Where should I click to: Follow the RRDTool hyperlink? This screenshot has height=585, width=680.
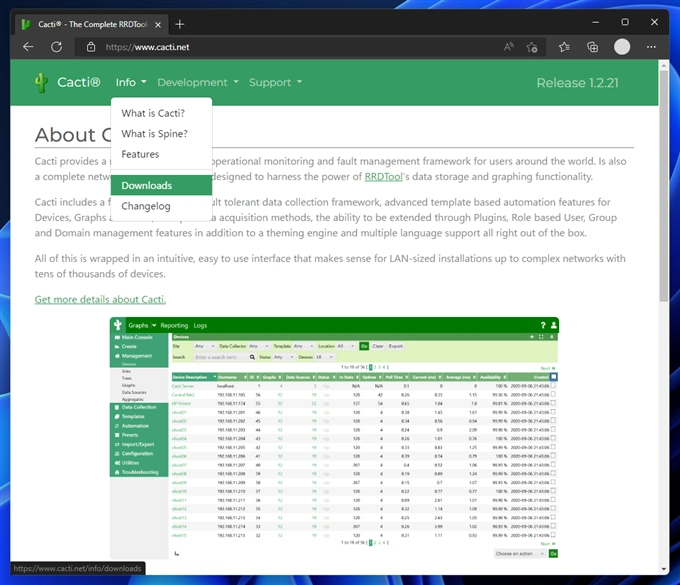pyautogui.click(x=383, y=176)
